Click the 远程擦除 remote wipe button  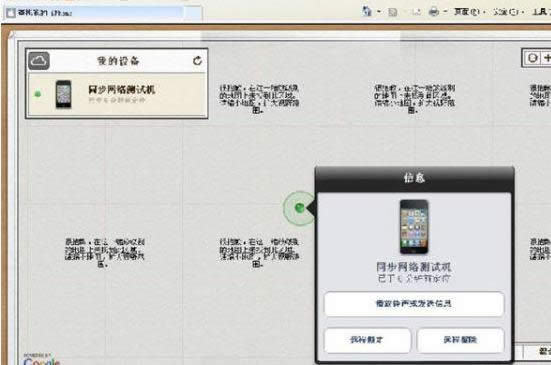(x=460, y=340)
